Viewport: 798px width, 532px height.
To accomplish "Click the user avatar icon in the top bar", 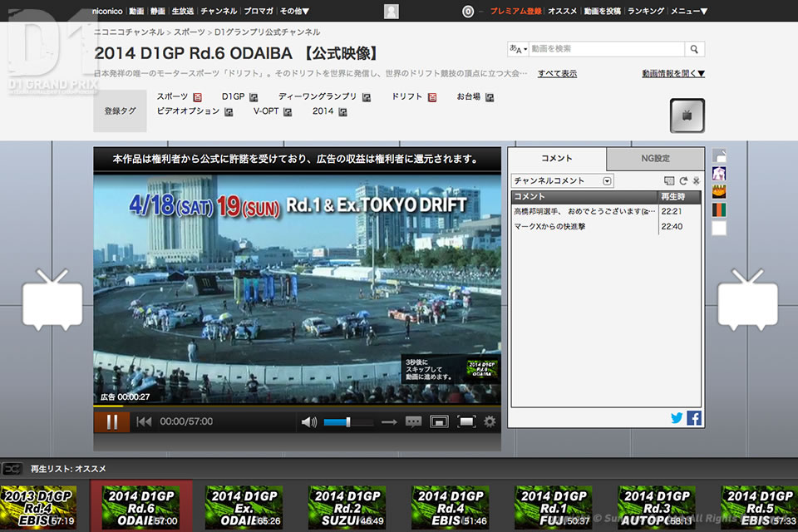I will tap(392, 11).
